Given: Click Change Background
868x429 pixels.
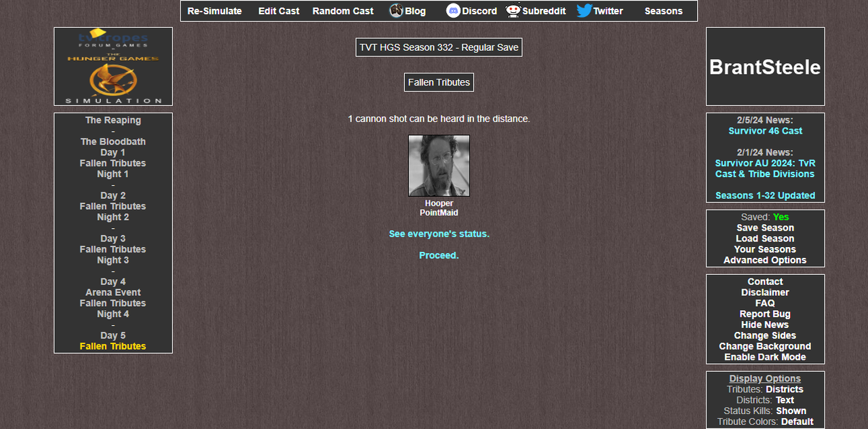Looking at the screenshot, I should tap(765, 346).
